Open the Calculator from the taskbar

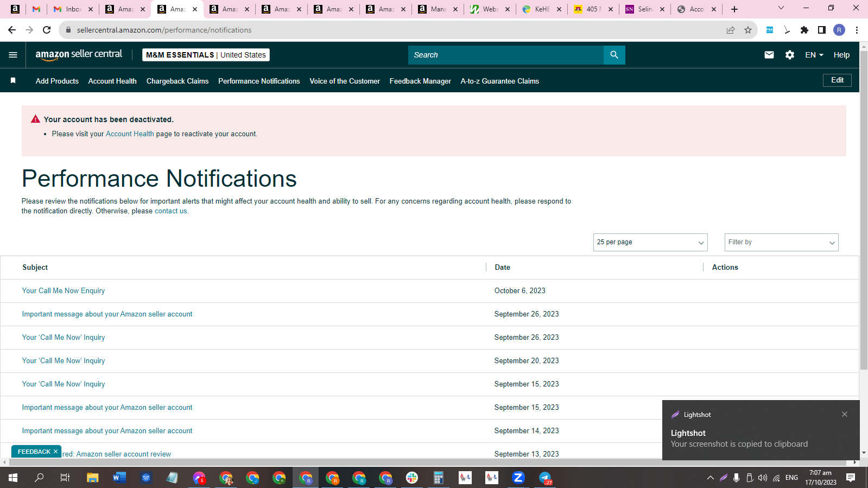coord(439,478)
